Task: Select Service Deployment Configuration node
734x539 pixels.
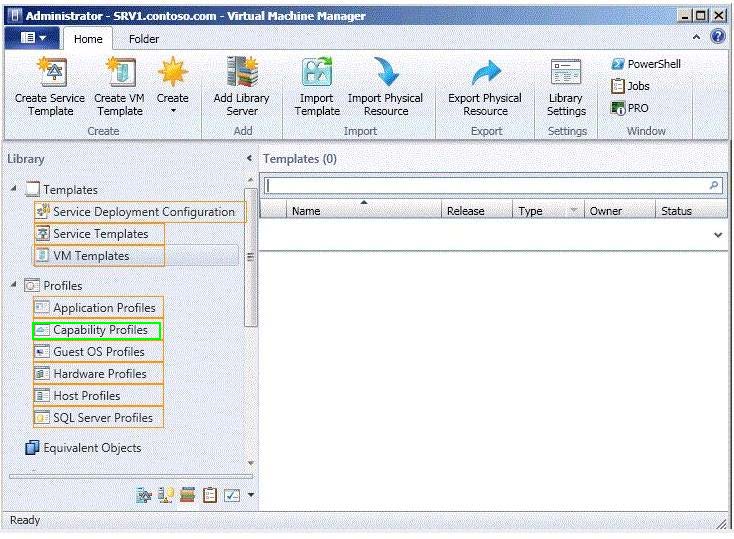Action: (139, 212)
